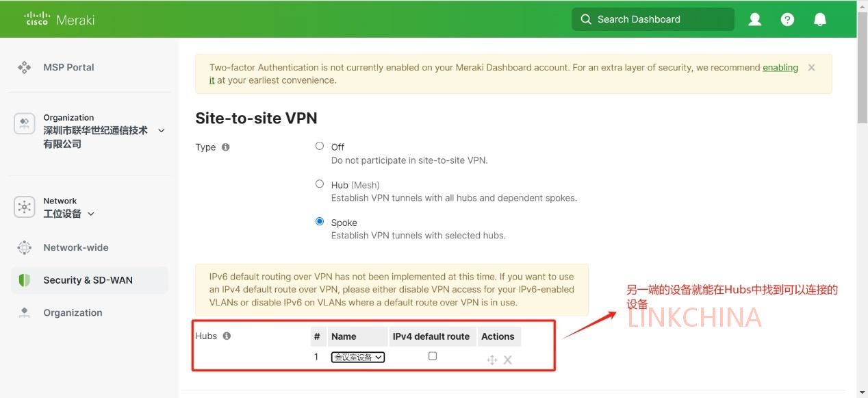Remove hub row with X icon
Screen dimensions: 868x398
(508, 360)
